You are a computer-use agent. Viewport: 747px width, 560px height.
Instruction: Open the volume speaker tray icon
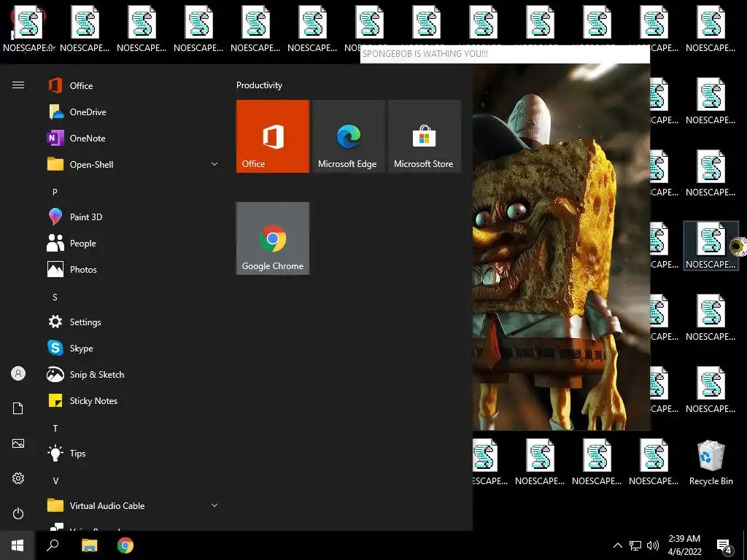pyautogui.click(x=653, y=545)
